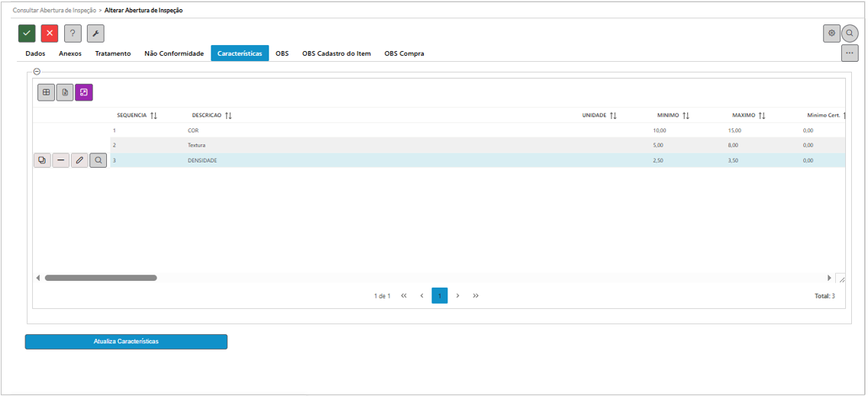Click the purple expand grid icon
This screenshot has width=868, height=396.
(x=84, y=92)
